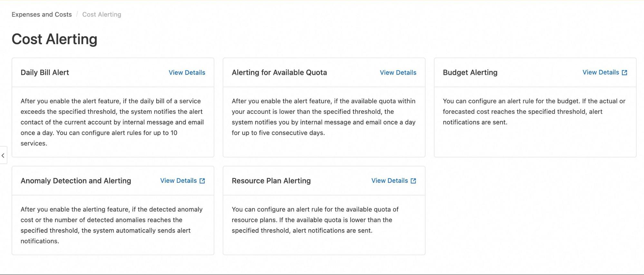
Task: Select the Resource Plan Alerting card title
Action: coord(271,181)
